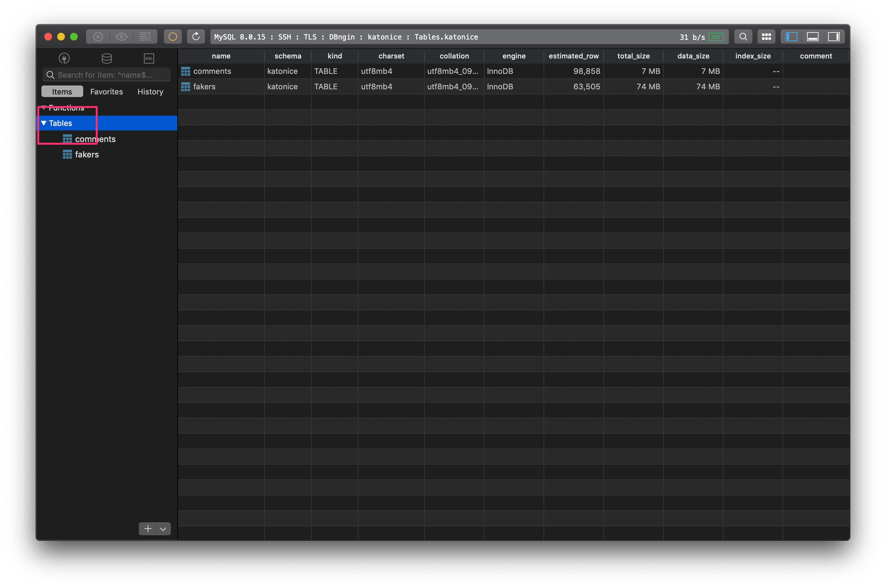Open the database icon panel
Image resolution: width=886 pixels, height=588 pixels.
[x=106, y=58]
